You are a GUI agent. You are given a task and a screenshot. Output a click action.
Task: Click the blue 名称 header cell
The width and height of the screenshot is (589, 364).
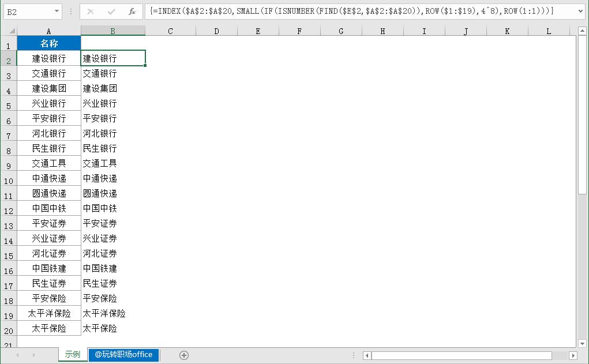click(49, 43)
